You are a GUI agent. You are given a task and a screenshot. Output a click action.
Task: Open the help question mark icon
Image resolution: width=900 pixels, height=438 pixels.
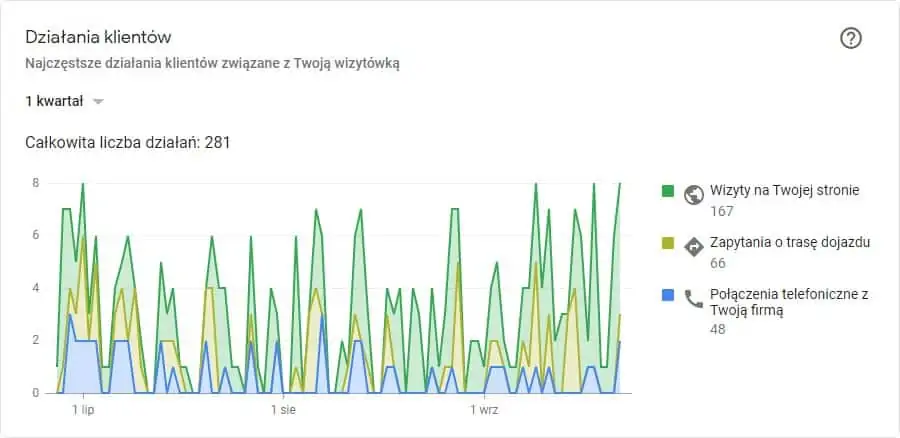[851, 38]
